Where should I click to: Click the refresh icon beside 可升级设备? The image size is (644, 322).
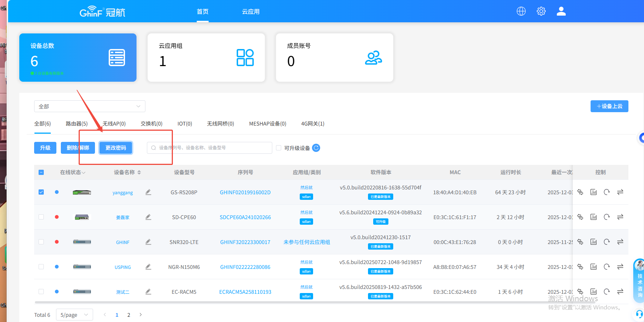coord(316,148)
